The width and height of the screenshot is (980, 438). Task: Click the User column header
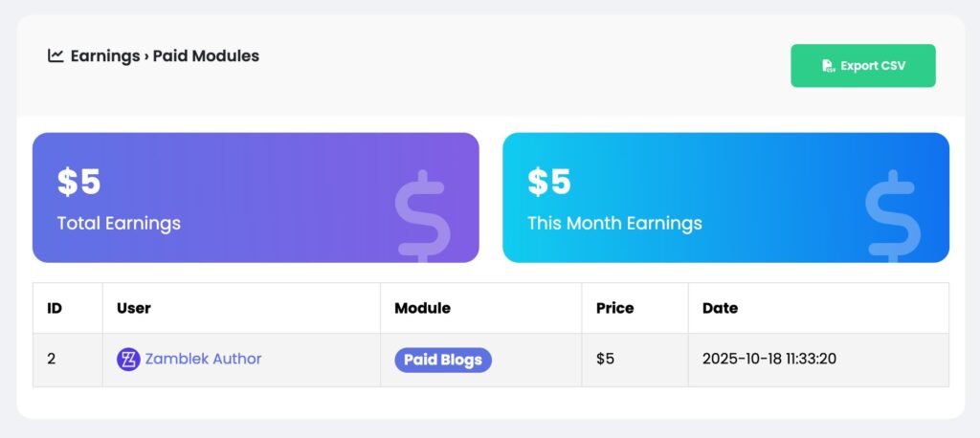pos(134,308)
